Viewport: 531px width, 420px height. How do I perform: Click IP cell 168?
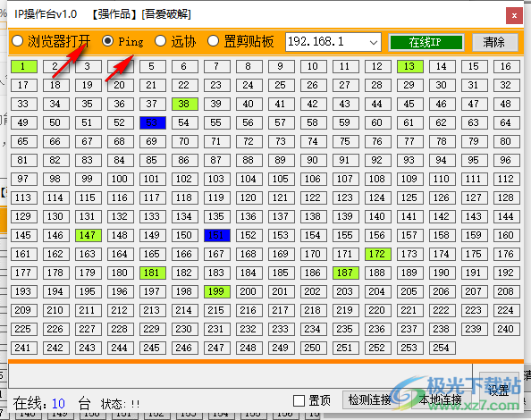[x=249, y=254]
